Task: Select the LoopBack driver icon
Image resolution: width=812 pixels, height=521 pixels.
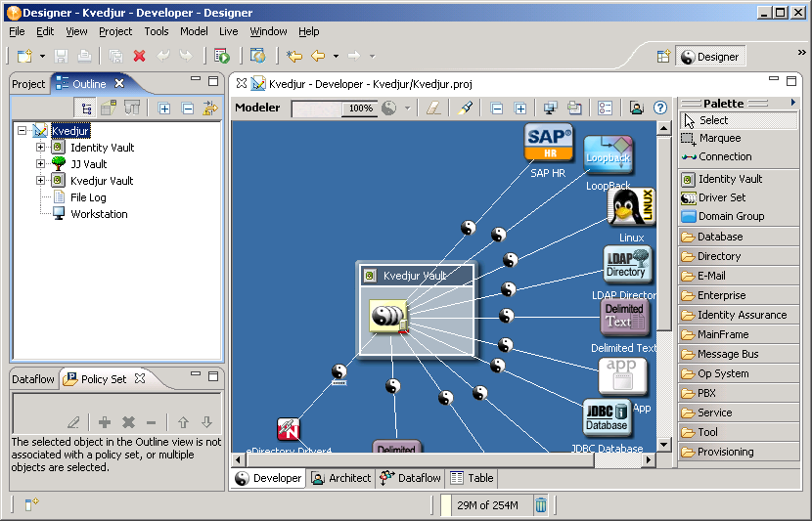Action: [609, 154]
